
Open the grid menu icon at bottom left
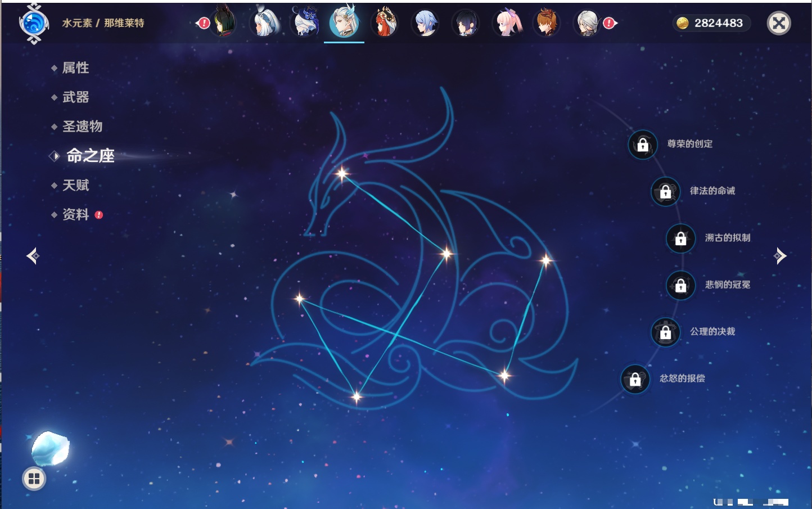(x=34, y=479)
